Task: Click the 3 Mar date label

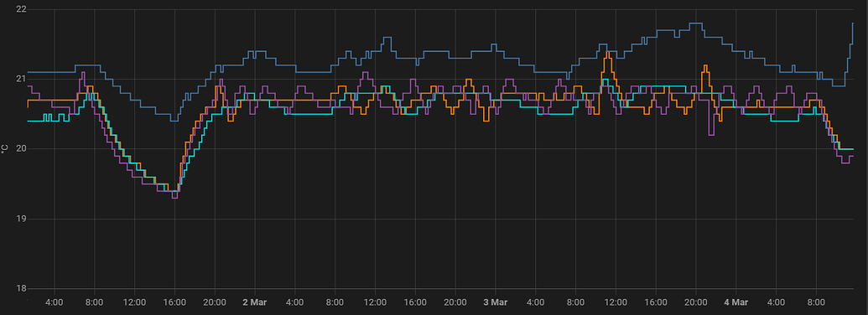Action: click(496, 302)
